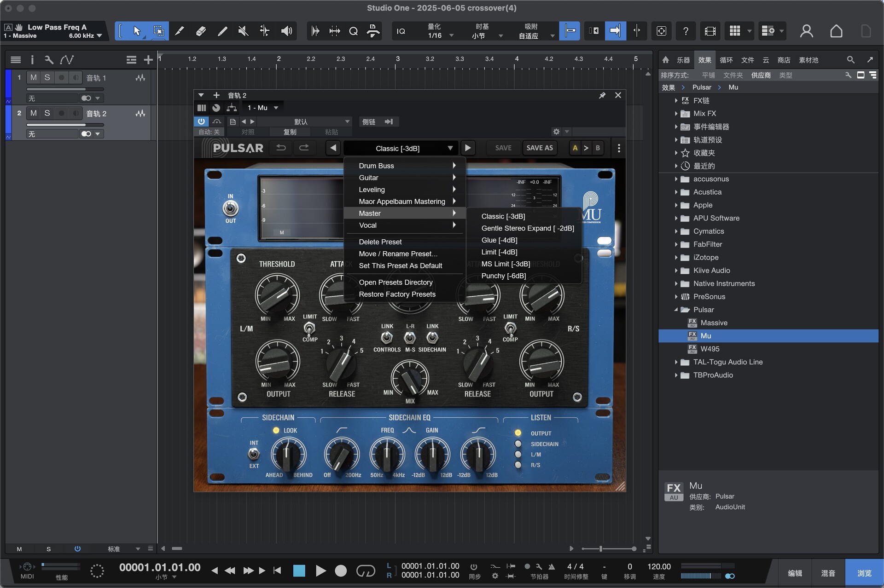Collapse the Pulsar vendor folder
Viewport: 884px width, 588px height.
coord(676,310)
